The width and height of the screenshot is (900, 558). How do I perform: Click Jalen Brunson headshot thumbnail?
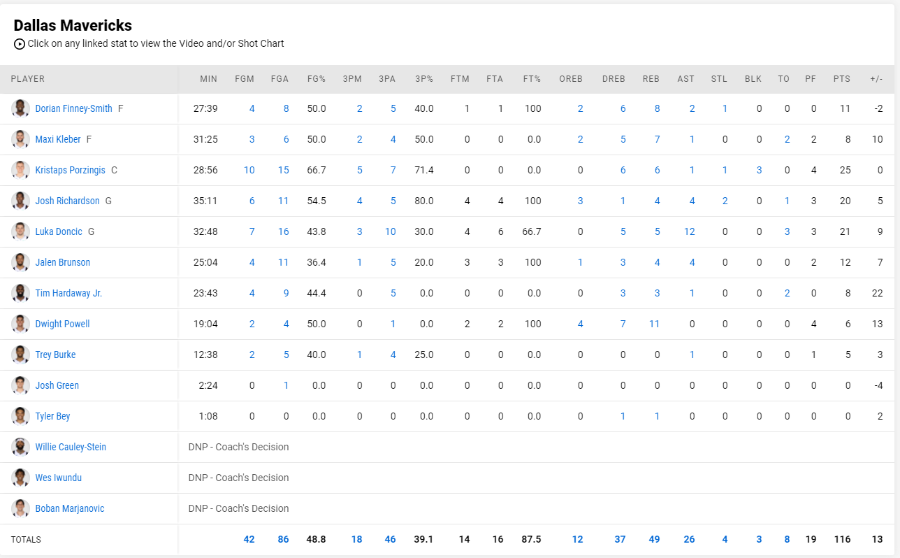[21, 262]
